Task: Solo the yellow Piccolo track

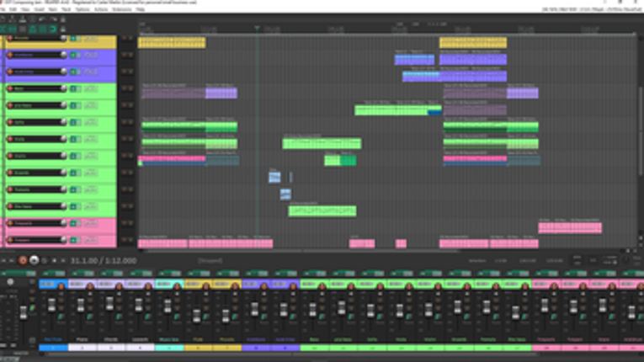Action: point(131,38)
